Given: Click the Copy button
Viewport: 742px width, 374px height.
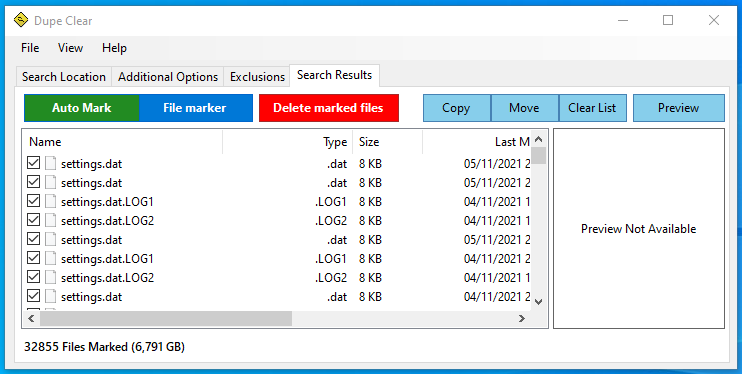Looking at the screenshot, I should tap(456, 108).
